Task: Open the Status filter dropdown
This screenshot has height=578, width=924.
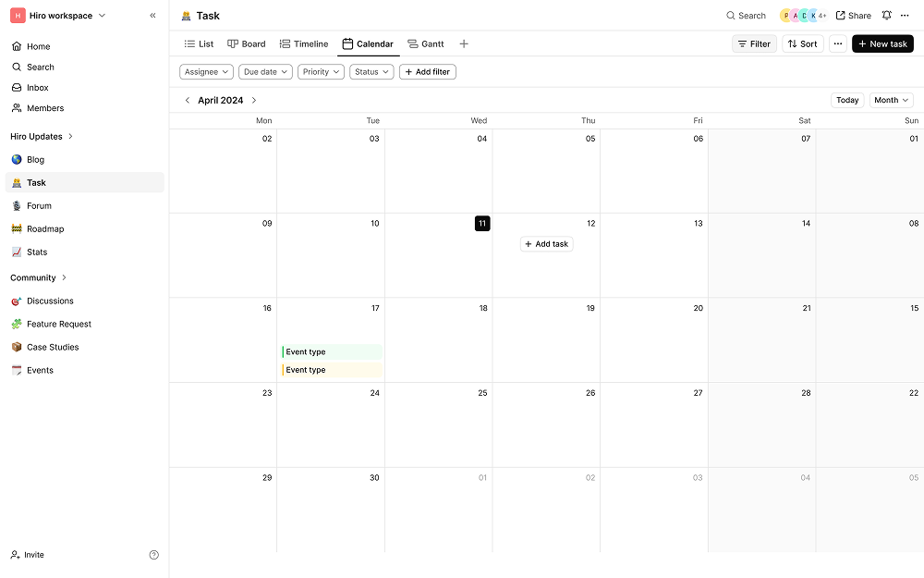Action: point(371,72)
